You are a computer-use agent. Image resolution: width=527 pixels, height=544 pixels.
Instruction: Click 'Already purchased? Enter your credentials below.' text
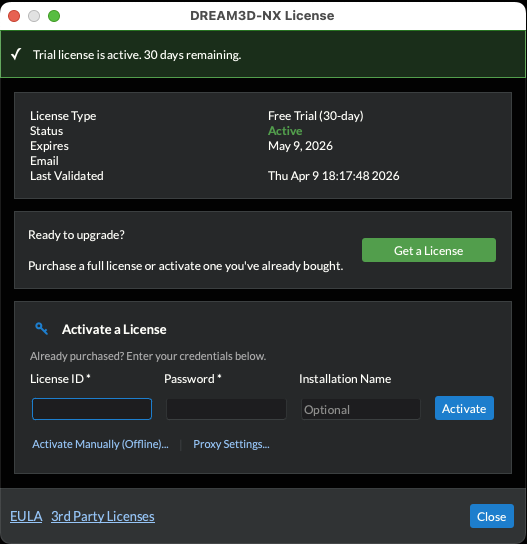(x=148, y=356)
